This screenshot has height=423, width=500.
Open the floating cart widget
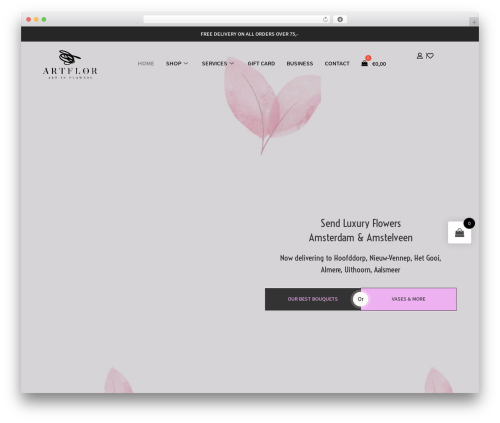(x=459, y=232)
